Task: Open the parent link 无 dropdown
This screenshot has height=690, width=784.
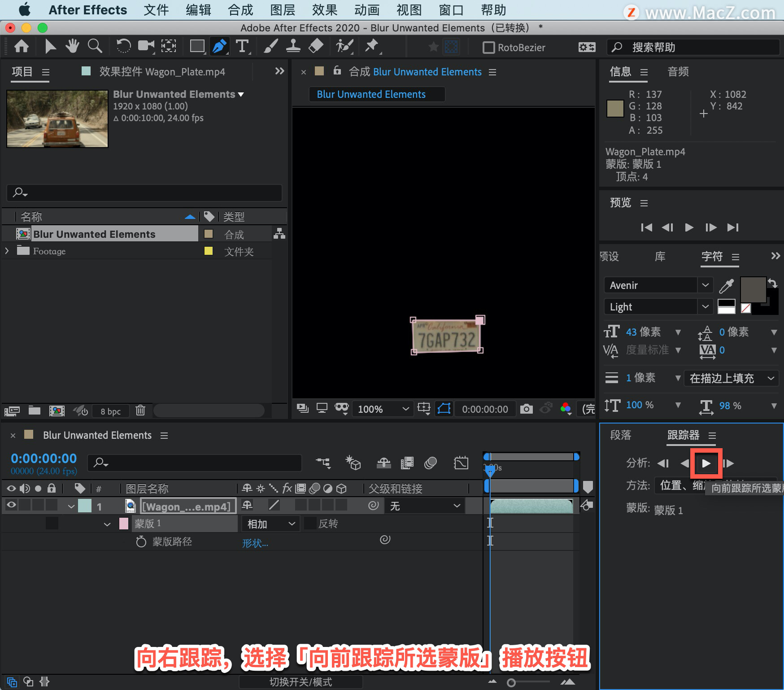Action: point(425,506)
